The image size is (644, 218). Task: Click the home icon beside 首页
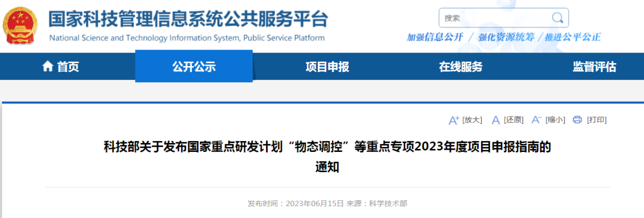[48, 66]
